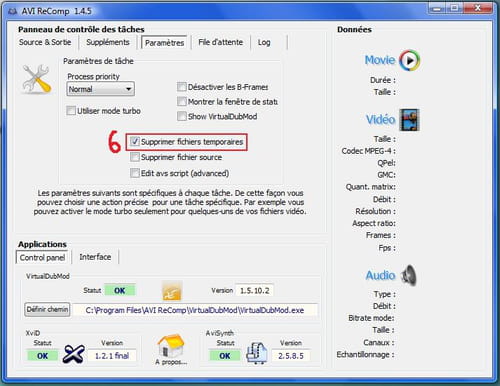Open the Log tab
The image size is (500, 386).
point(264,42)
